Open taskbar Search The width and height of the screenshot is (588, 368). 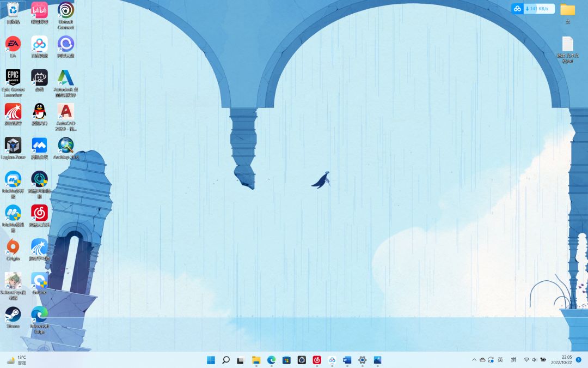[226, 360]
